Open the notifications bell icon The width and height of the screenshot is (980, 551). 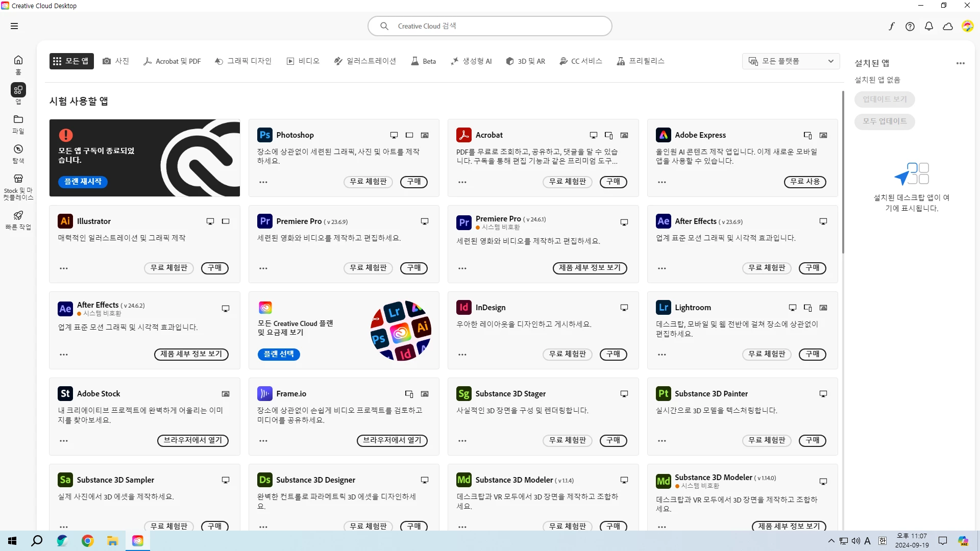[x=929, y=27]
